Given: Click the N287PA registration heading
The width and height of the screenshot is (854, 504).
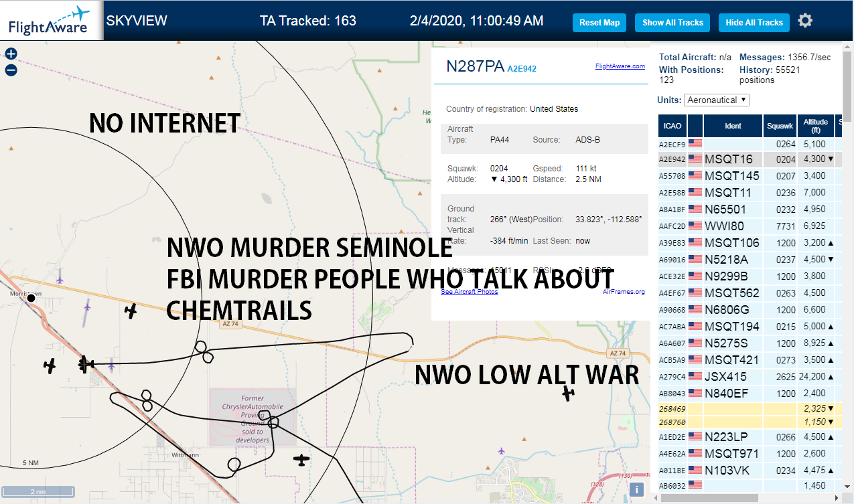Looking at the screenshot, I should [x=475, y=66].
